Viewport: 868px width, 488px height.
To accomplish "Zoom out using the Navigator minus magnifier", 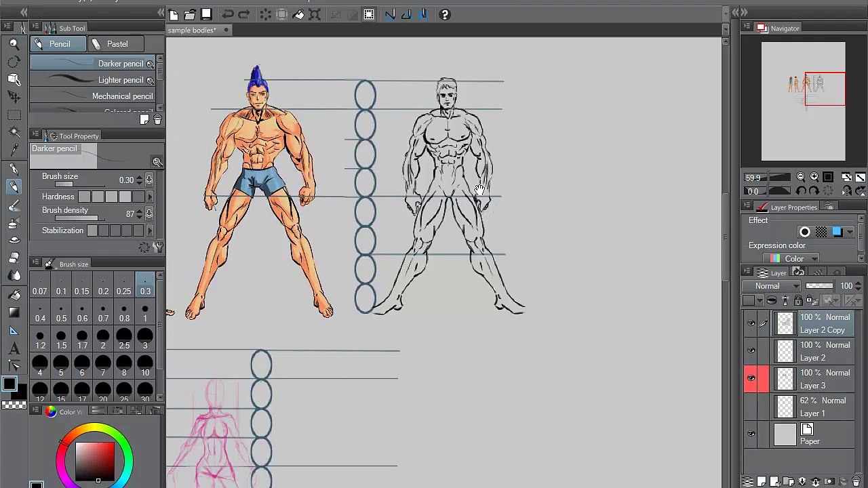I will (800, 178).
